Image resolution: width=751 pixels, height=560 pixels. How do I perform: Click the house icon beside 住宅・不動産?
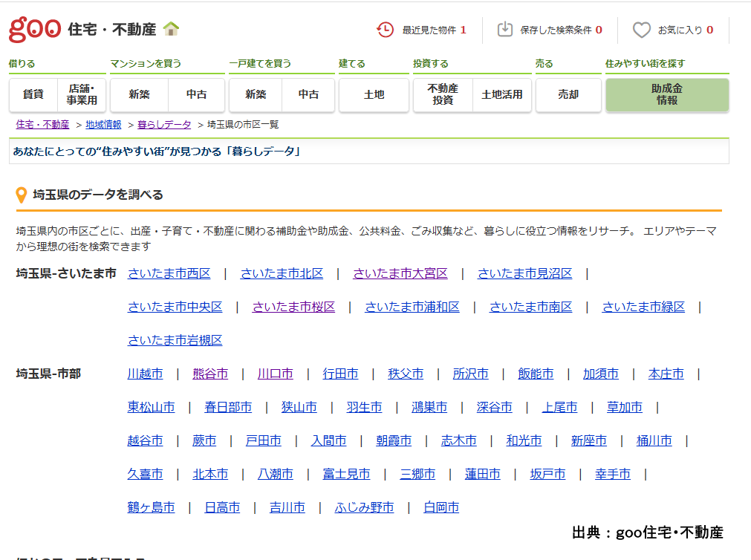point(172,29)
